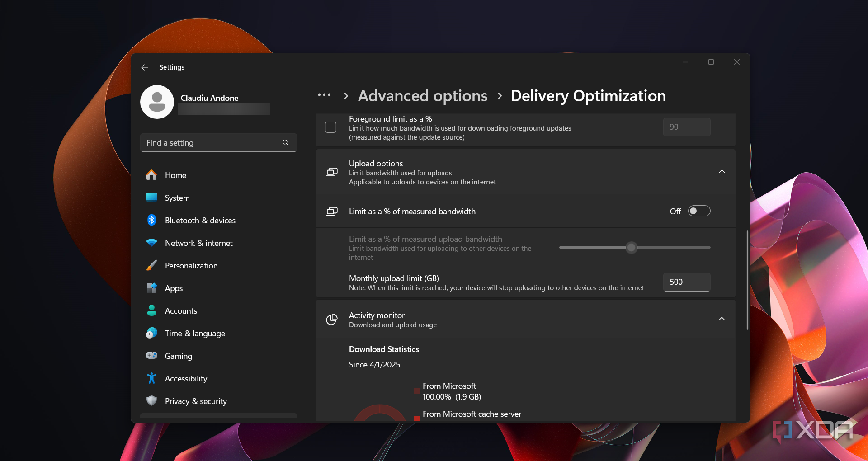The width and height of the screenshot is (868, 461).
Task: Click the "100.00% (1.9 GB)" value
Action: point(452,397)
